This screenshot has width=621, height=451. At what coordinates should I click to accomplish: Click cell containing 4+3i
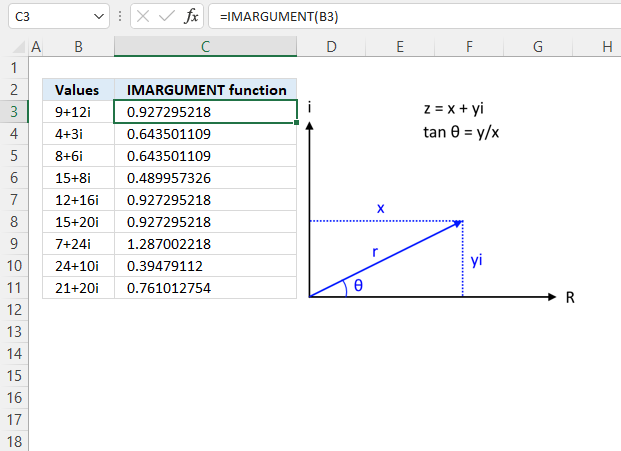(x=78, y=134)
